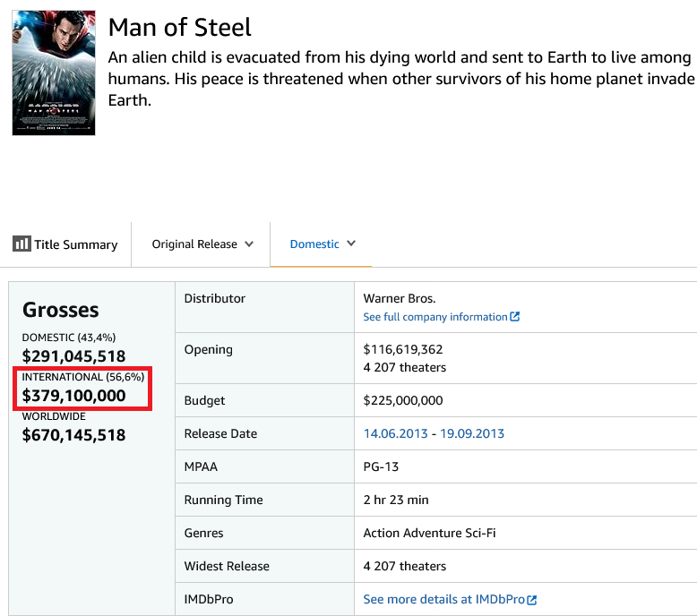
Task: Click external link icon beside company information
Action: pos(515,317)
